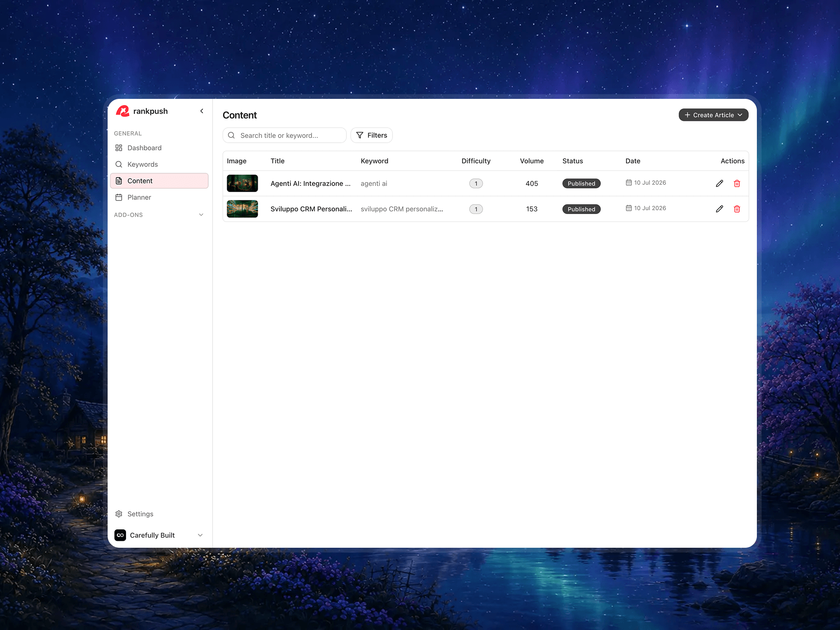Collapse the sidebar with the chevron
The image size is (840, 630).
202,111
